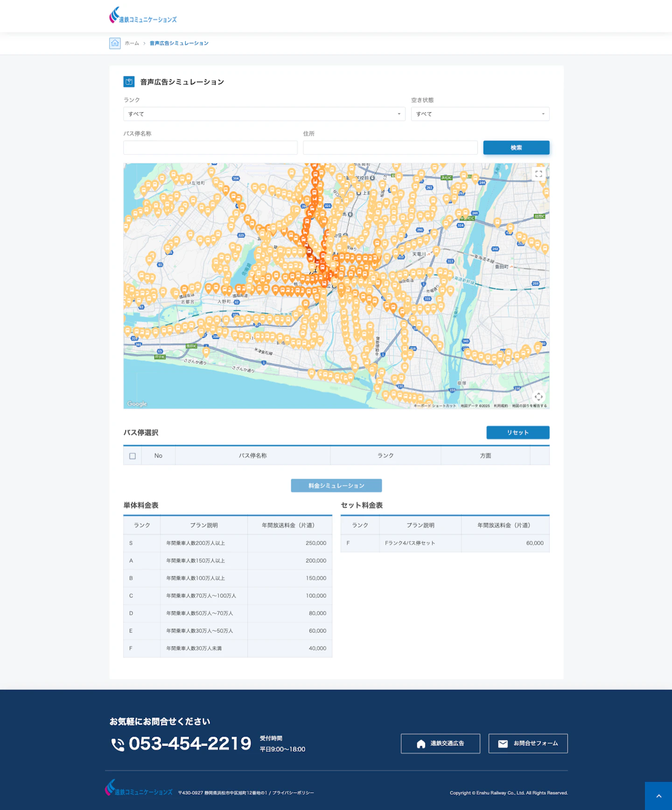This screenshot has height=810, width=672.
Task: Open the 遠鉄交通広告 footer button
Action: [x=440, y=743]
